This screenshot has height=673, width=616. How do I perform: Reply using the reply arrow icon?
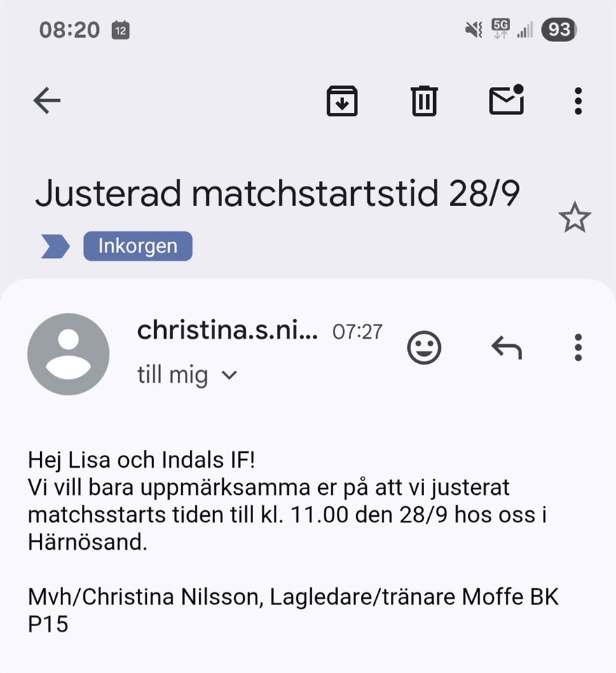506,347
